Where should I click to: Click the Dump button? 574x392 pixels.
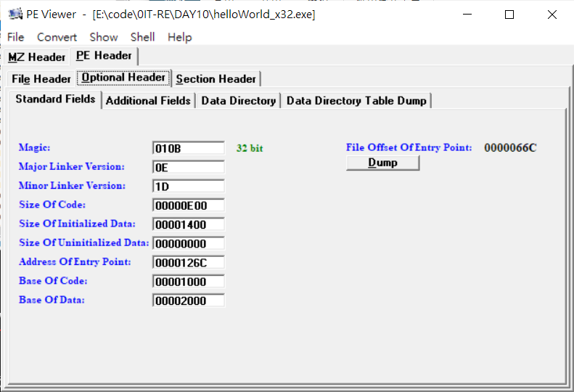tap(382, 163)
